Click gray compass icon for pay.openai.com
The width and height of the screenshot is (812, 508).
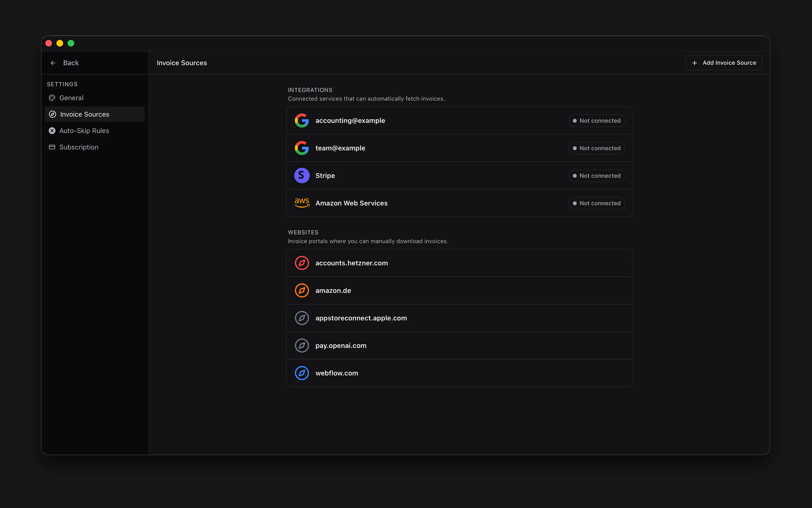click(302, 346)
